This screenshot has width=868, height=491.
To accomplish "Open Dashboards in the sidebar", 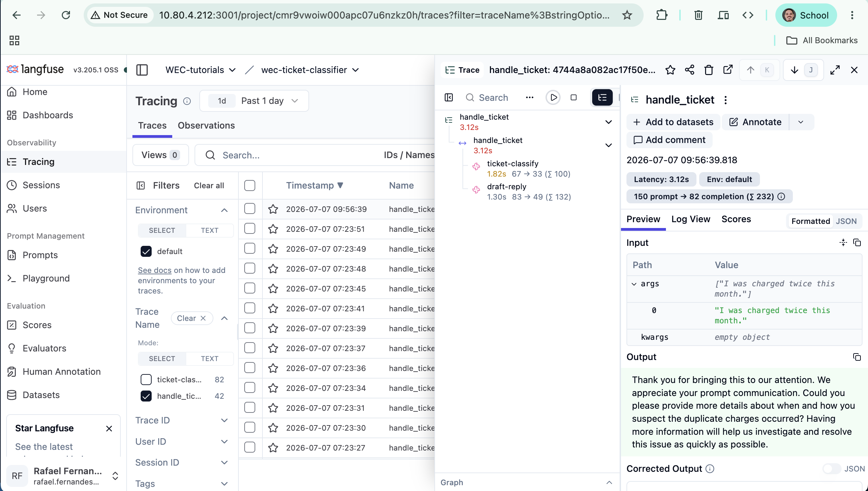I will (x=48, y=115).
